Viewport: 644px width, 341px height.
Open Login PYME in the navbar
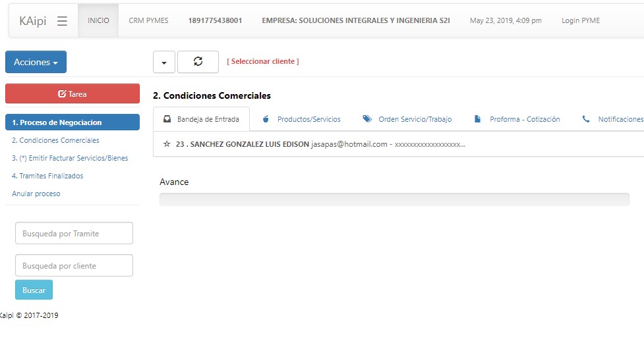(x=580, y=20)
